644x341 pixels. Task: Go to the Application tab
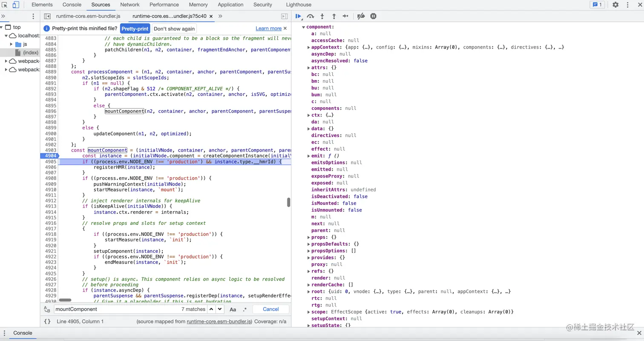click(x=230, y=5)
